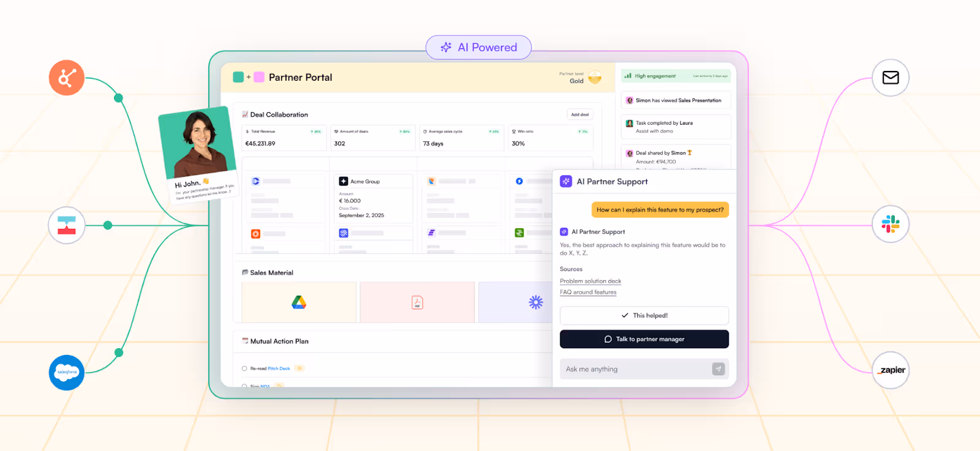Click the Amount: €94,700 text

655,162
